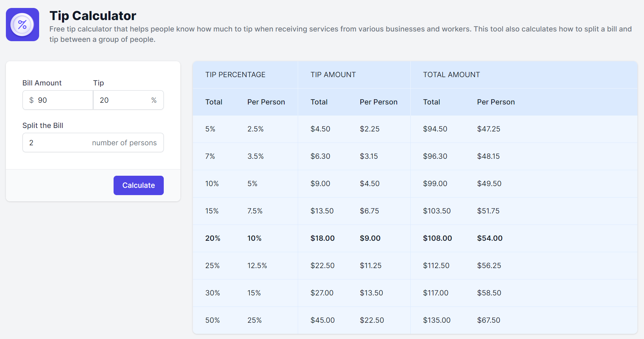Focus the Bill Amount input field
The height and width of the screenshot is (339, 644).
tap(62, 100)
